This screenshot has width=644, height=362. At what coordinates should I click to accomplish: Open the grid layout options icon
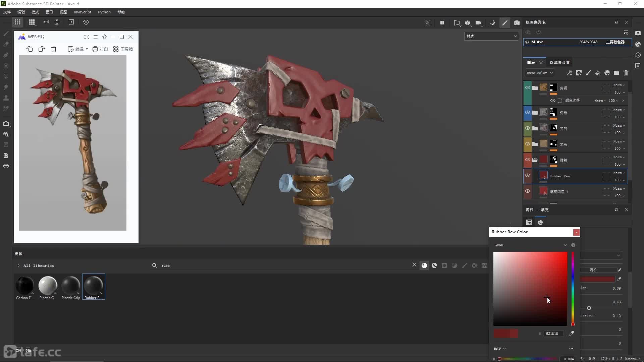[x=32, y=22]
